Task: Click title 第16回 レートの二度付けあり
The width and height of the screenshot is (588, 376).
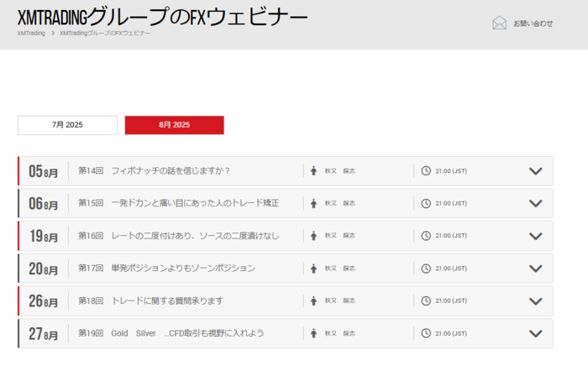Action: coord(178,236)
